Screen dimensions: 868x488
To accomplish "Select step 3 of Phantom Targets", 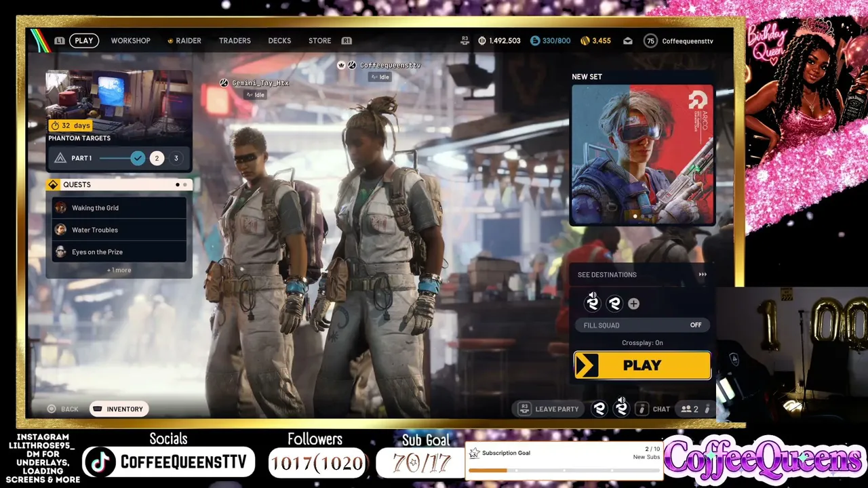I will 176,158.
